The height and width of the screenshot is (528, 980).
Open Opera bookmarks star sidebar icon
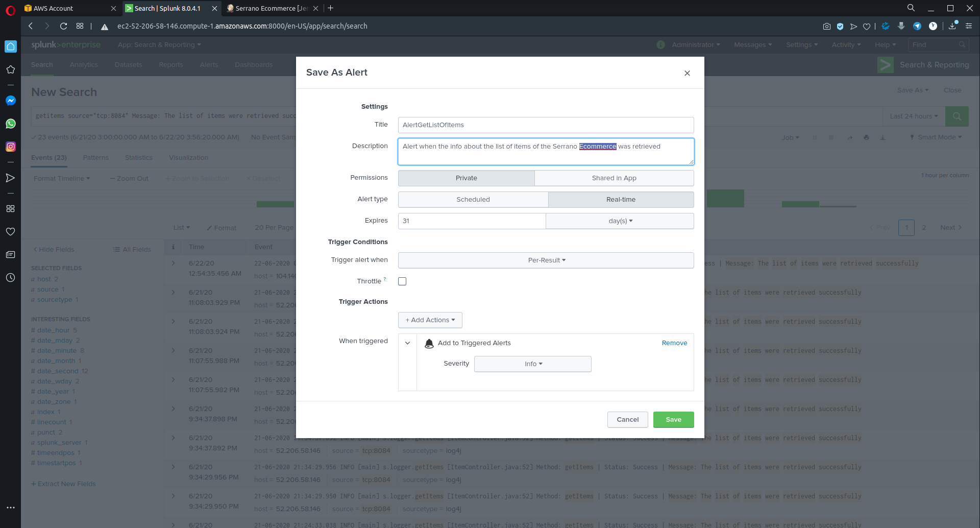[11, 69]
